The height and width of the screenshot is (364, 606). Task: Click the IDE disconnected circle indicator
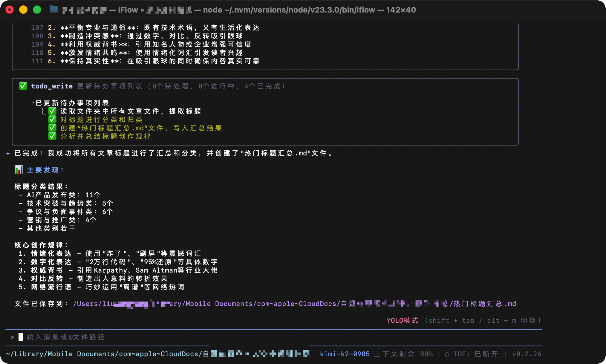click(447, 354)
